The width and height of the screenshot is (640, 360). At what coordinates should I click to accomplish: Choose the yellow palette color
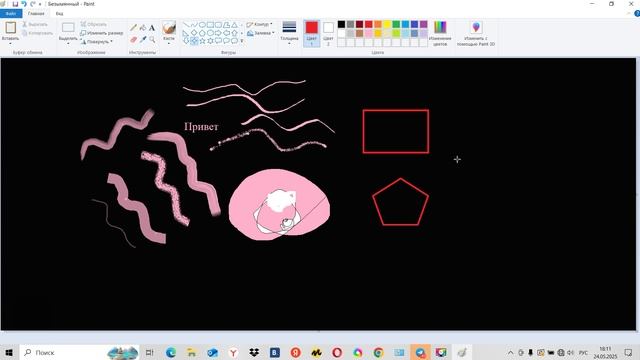387,24
